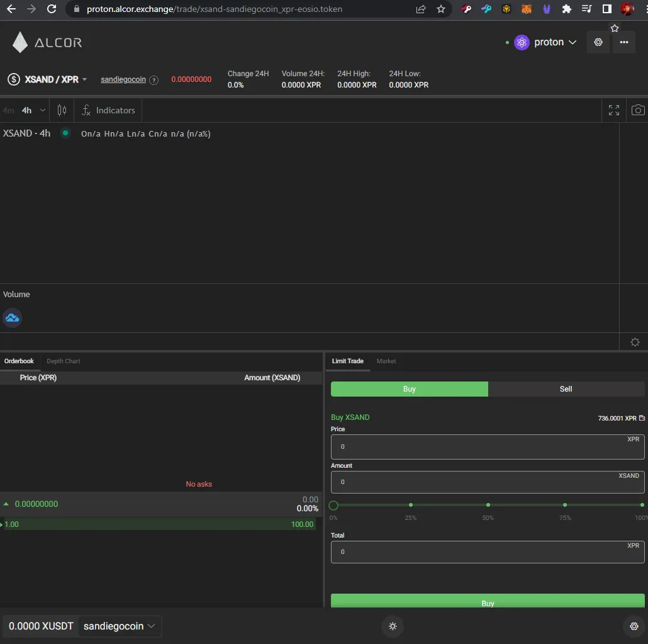This screenshot has height=644, width=648.
Task: Click the wallet icon next to 736.0001 XPR
Action: [642, 418]
